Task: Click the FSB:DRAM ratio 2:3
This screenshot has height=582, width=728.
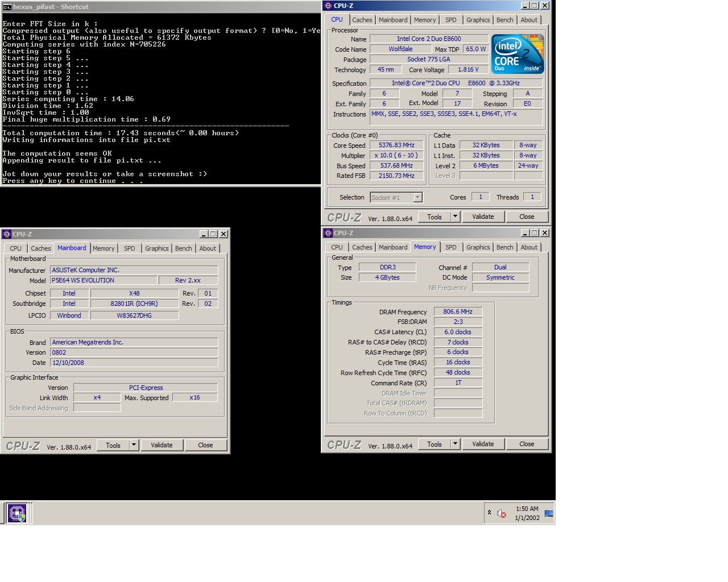Action: [458, 322]
